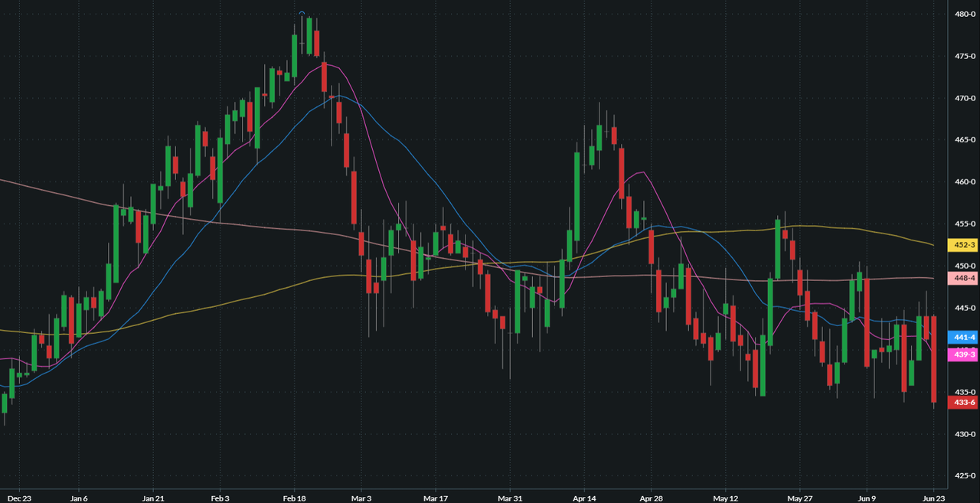Pick the 465-0 price axis label

(x=964, y=140)
